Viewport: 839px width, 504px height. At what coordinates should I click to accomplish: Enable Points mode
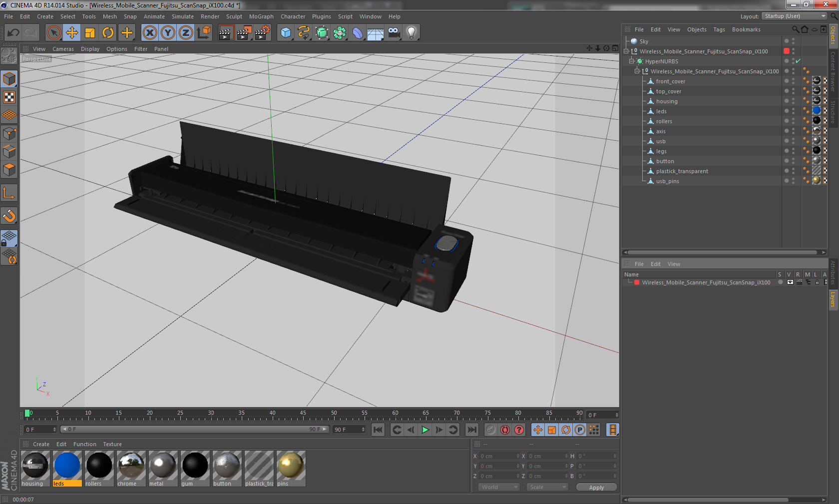[9, 134]
